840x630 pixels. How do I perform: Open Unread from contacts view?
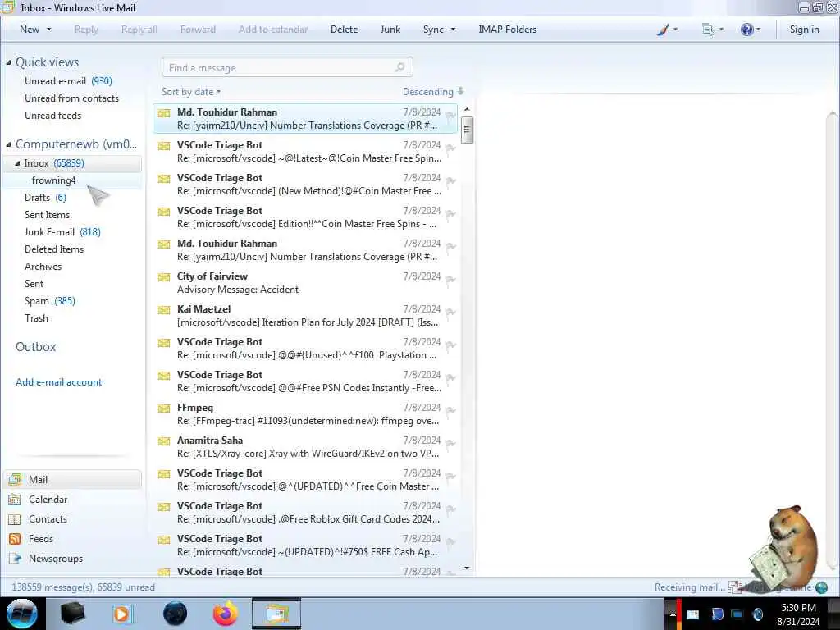(72, 98)
